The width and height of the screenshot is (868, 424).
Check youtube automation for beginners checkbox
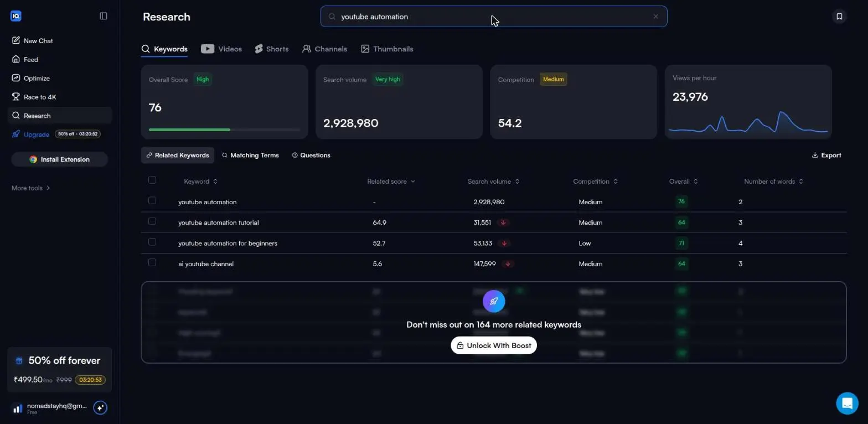[152, 242]
